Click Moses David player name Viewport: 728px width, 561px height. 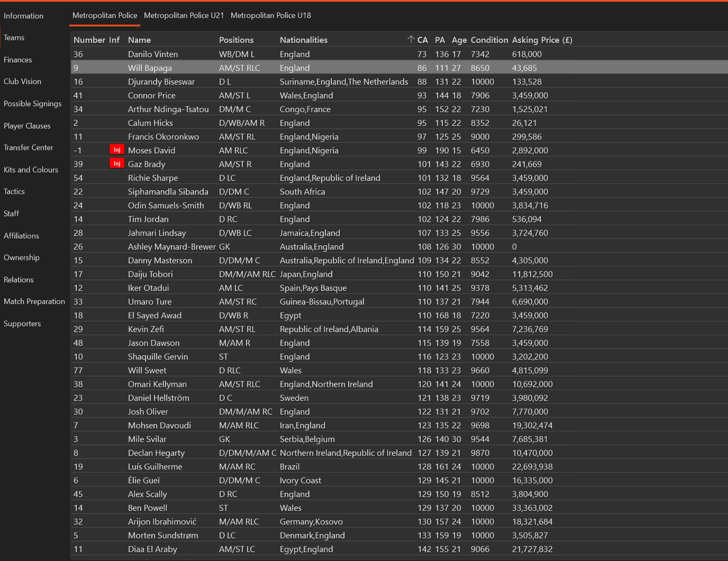(151, 150)
